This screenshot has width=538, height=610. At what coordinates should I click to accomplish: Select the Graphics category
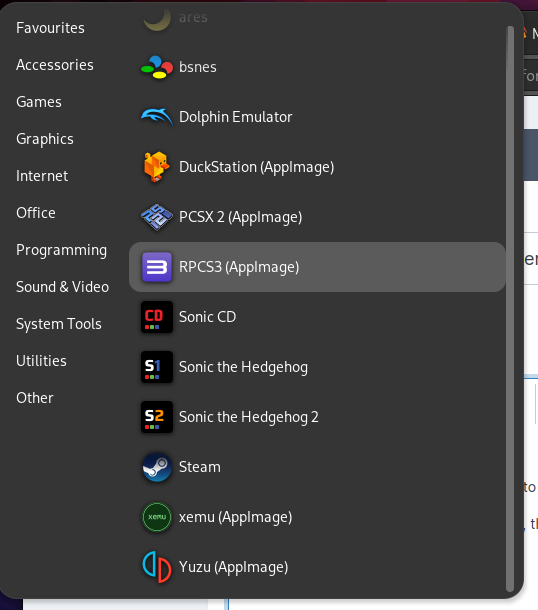pyautogui.click(x=45, y=139)
